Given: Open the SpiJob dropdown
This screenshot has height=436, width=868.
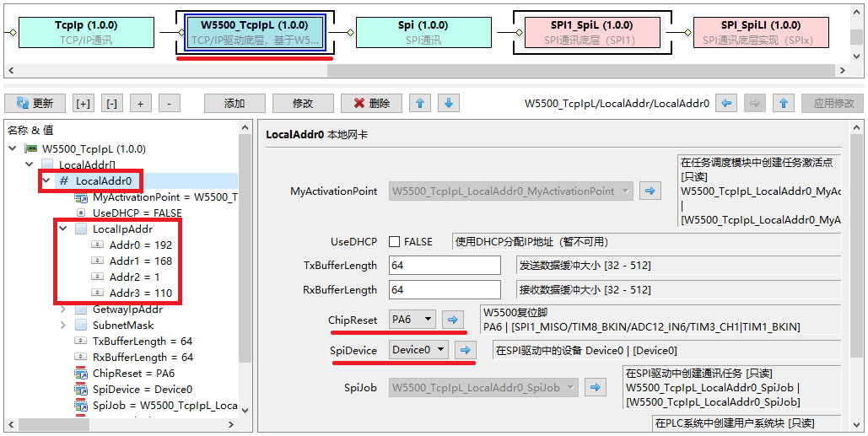Looking at the screenshot, I should pyautogui.click(x=484, y=388).
